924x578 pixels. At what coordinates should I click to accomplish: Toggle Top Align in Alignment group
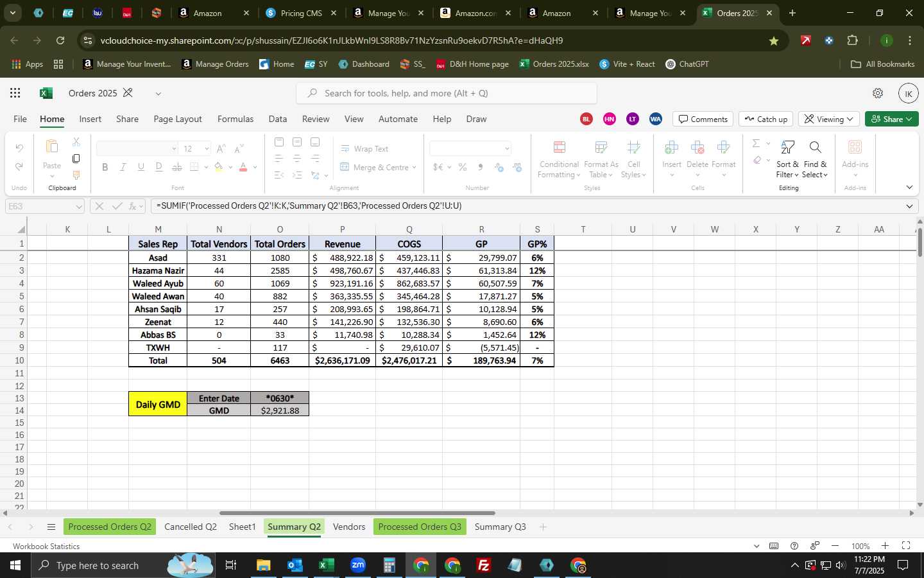click(x=279, y=142)
